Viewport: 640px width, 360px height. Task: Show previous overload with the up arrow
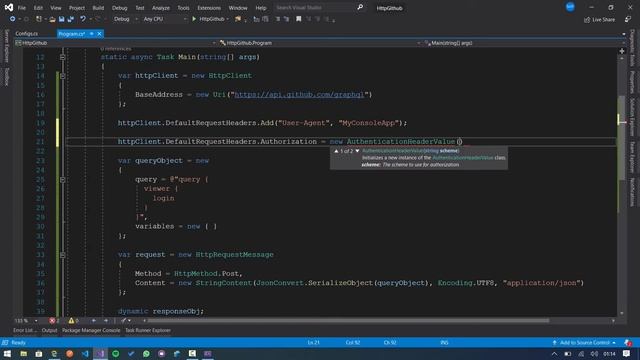[x=336, y=151]
